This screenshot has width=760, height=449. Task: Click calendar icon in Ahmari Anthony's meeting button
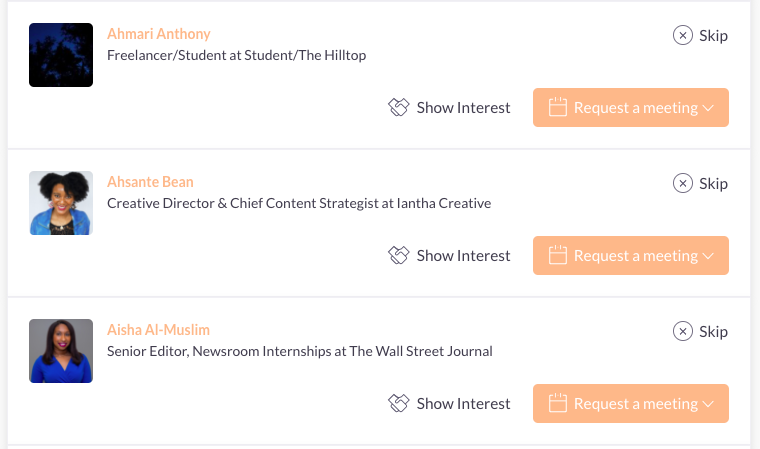click(557, 107)
